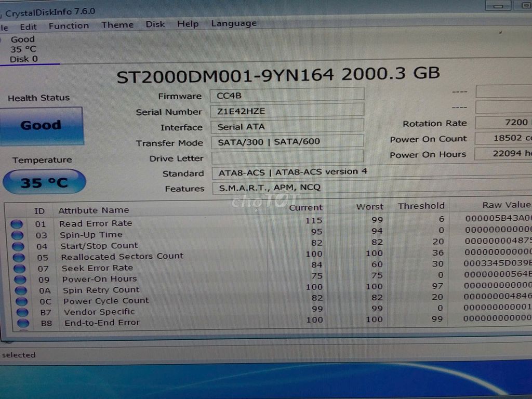Open the Disk menu
Screen dimensions: 532x399
(x=155, y=24)
